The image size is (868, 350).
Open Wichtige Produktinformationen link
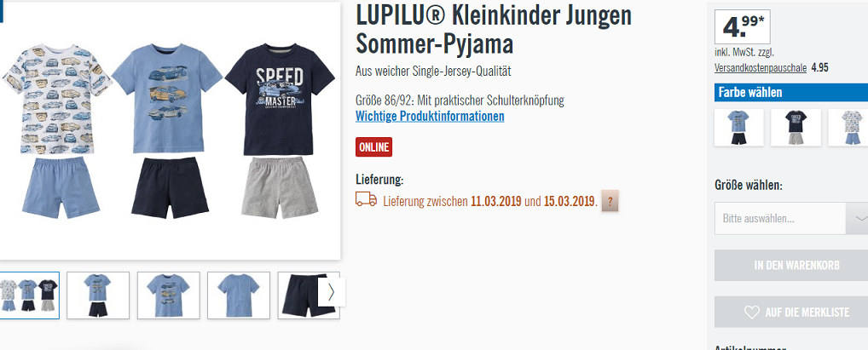click(430, 116)
